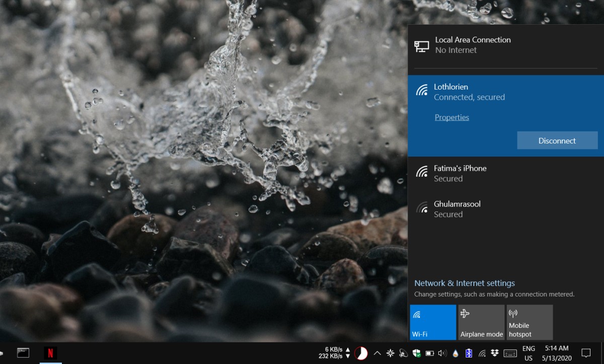
Task: Open Windows Security shield icon
Action: click(417, 353)
